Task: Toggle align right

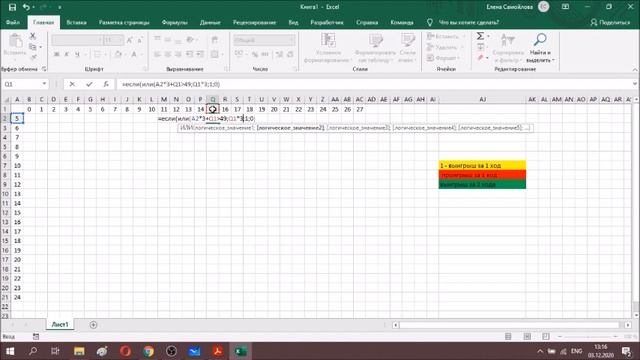Action: pyautogui.click(x=178, y=54)
